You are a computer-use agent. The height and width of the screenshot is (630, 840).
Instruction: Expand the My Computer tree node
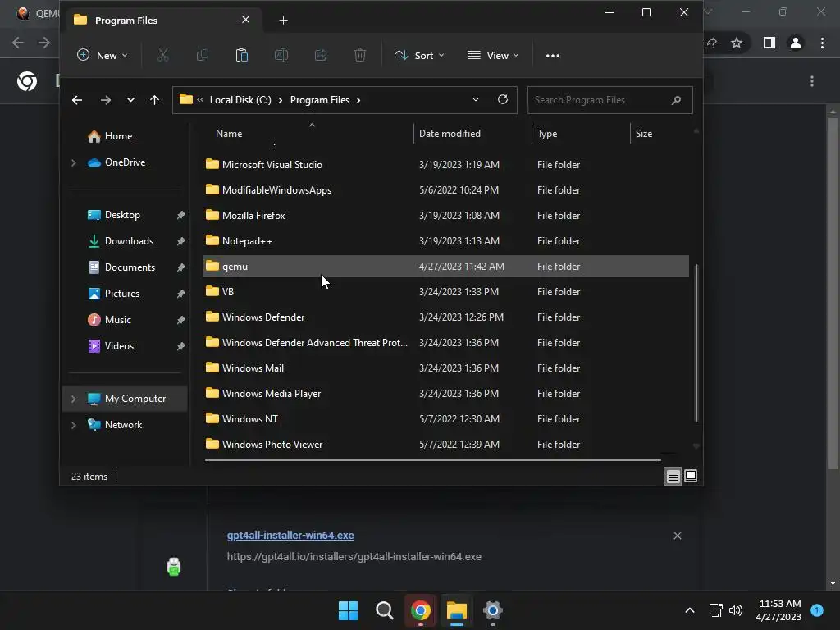(73, 399)
